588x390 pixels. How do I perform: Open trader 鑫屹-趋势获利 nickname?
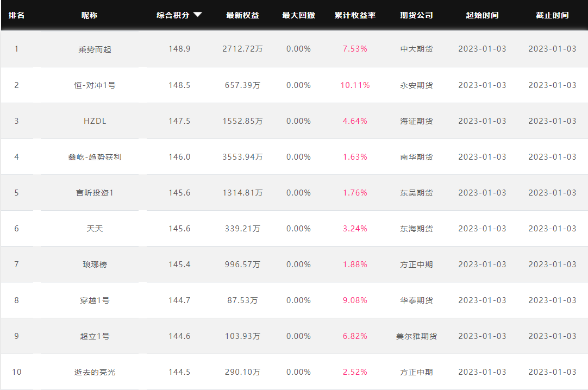(95, 157)
